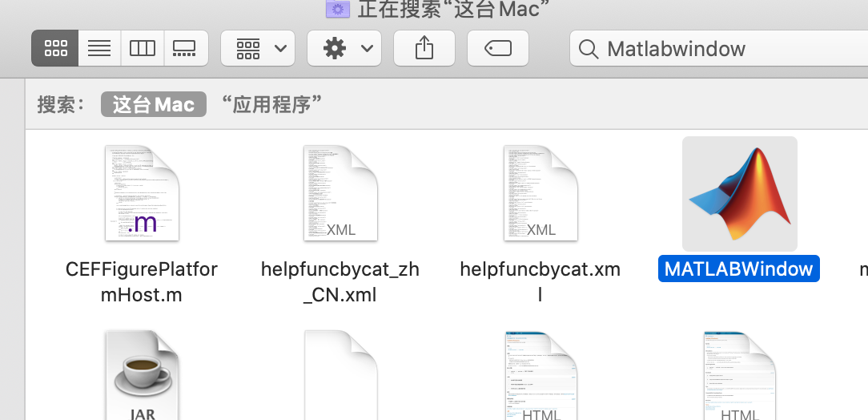Switch Finder to column view

tap(143, 48)
